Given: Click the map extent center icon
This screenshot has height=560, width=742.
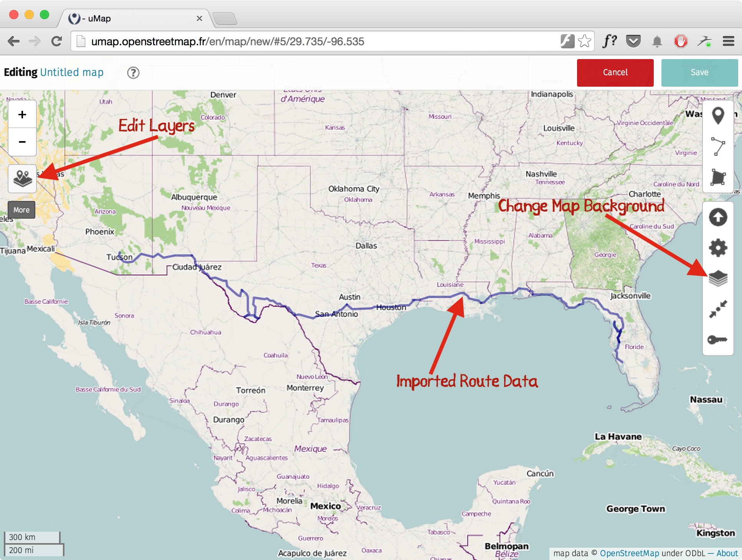Looking at the screenshot, I should 718,309.
